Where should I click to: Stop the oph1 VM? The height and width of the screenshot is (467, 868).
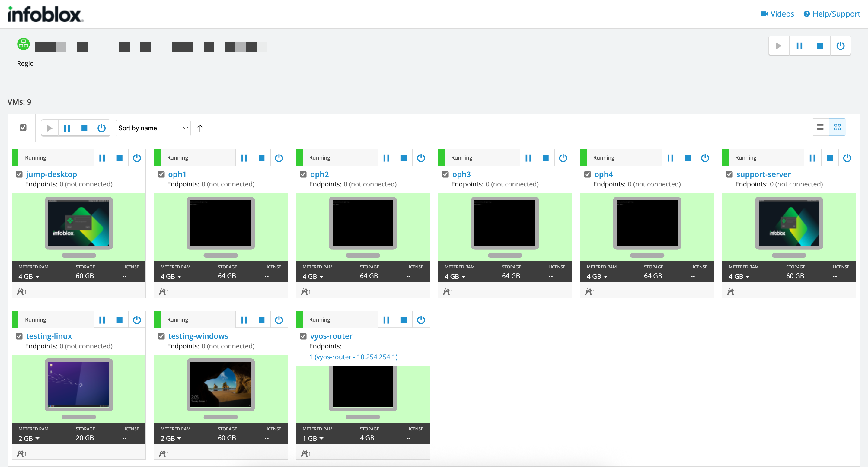pyautogui.click(x=261, y=158)
